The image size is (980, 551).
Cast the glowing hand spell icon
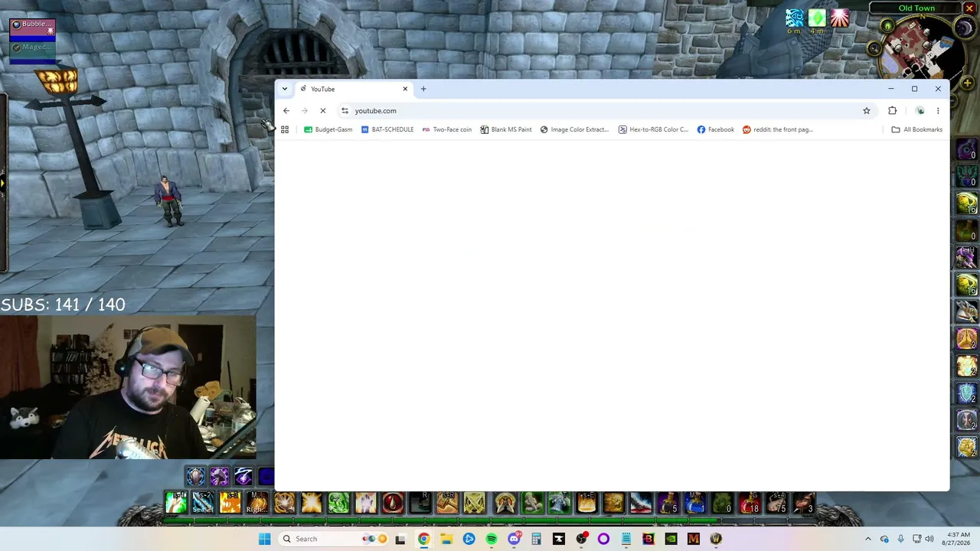[x=366, y=503]
